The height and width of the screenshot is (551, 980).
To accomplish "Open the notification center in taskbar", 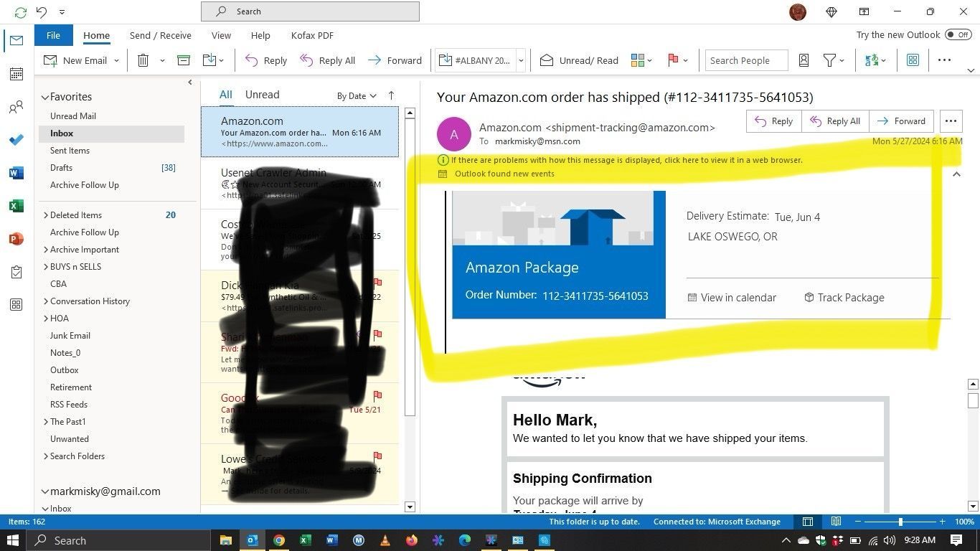I will 956,540.
